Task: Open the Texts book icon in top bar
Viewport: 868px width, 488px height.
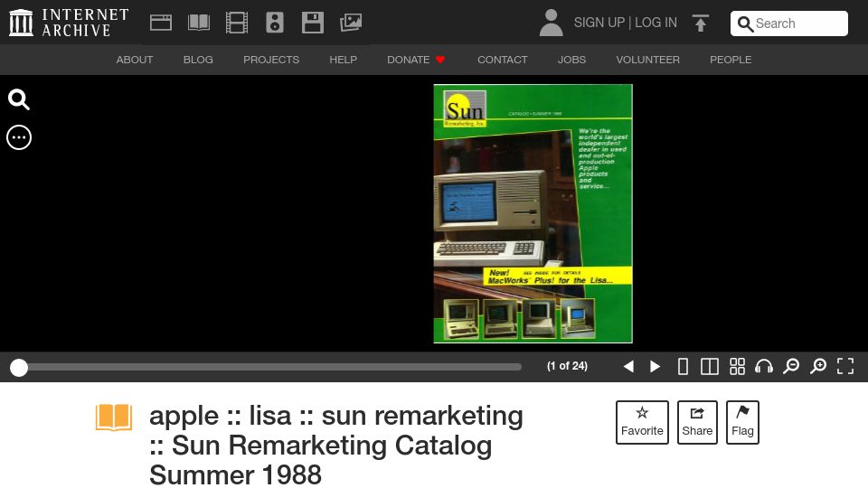Action: point(199,23)
